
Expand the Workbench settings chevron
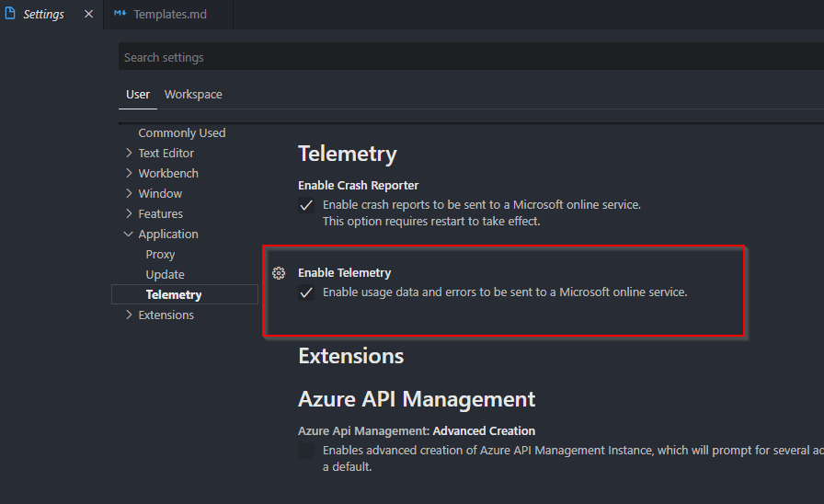pos(129,173)
